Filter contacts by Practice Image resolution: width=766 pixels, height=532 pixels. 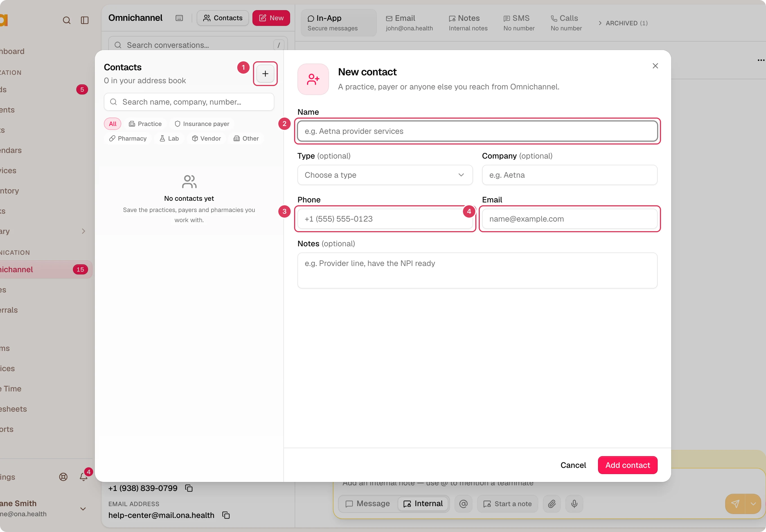click(145, 124)
